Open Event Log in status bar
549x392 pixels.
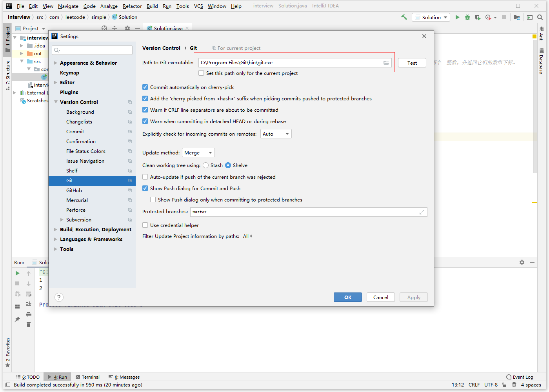click(x=520, y=377)
